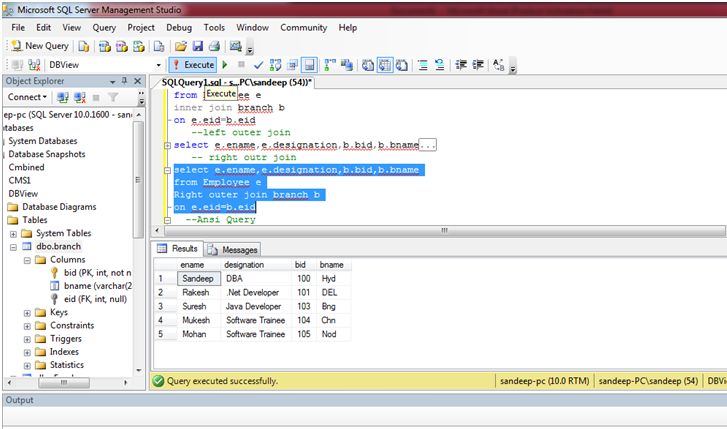Collapse the highlighted select statement outline

click(167, 170)
